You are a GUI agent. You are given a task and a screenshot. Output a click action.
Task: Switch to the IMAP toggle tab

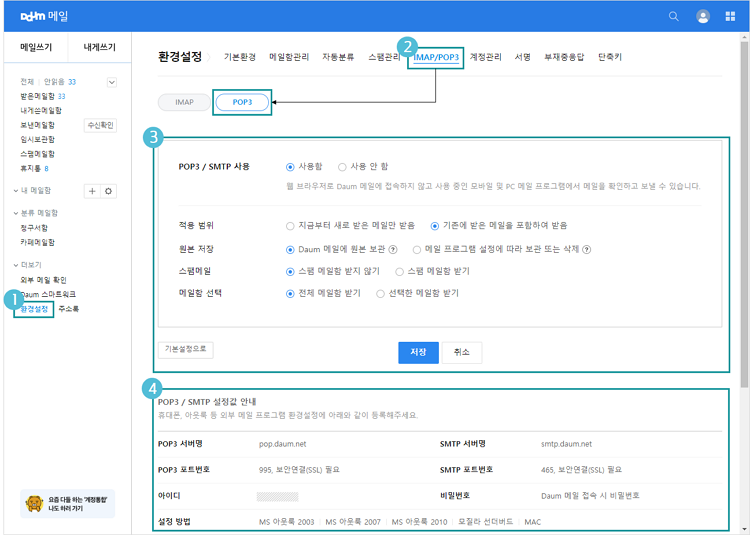click(184, 102)
